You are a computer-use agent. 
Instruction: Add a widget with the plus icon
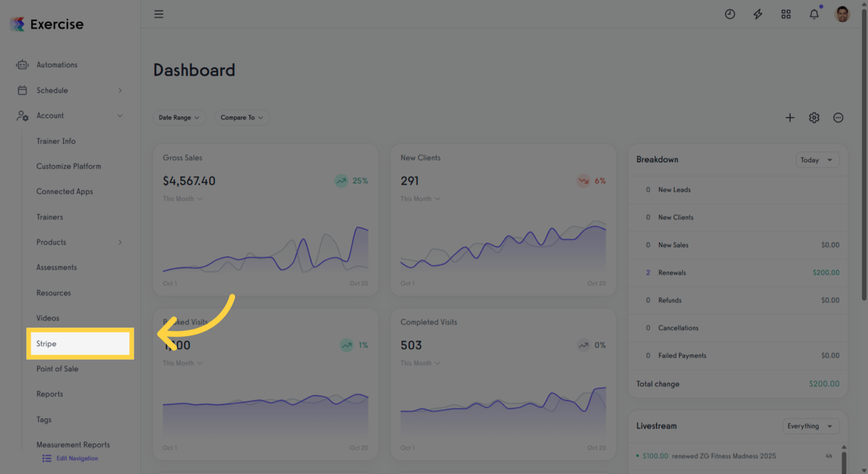click(x=790, y=118)
